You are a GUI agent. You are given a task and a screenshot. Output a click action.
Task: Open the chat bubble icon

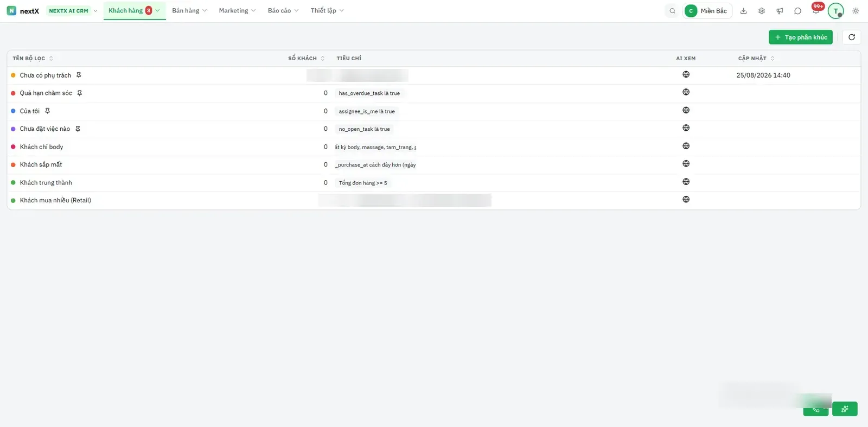tap(797, 11)
